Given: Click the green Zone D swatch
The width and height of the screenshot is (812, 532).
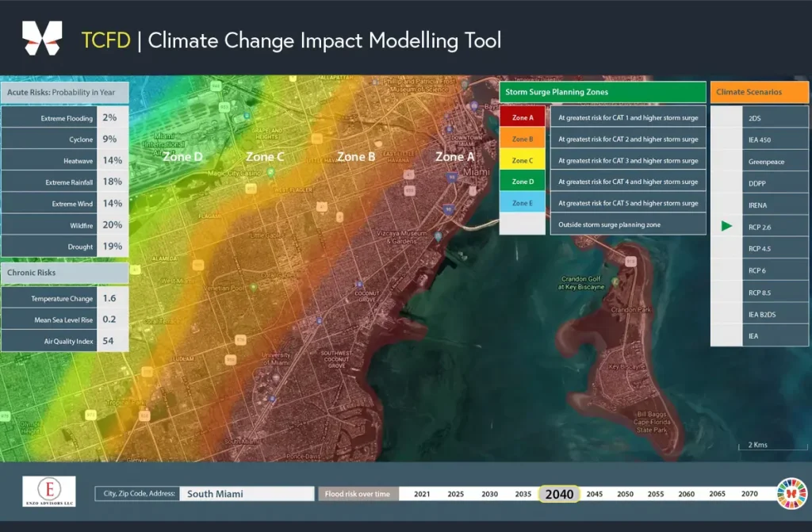Looking at the screenshot, I should (x=522, y=182).
